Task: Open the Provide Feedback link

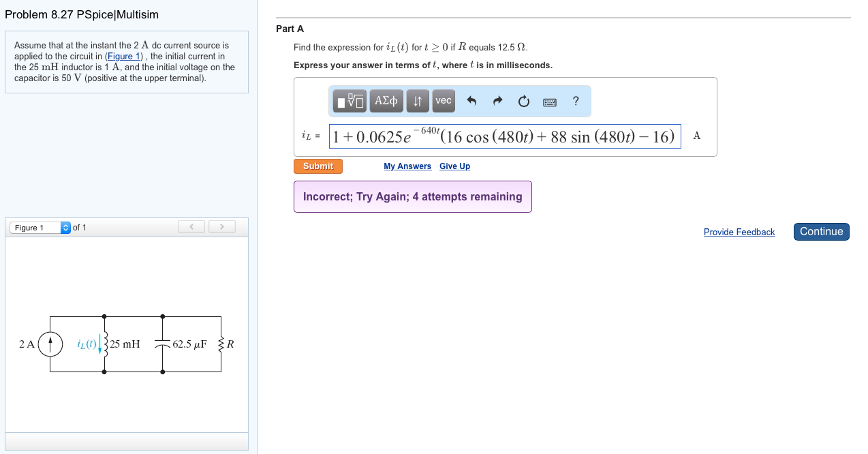Action: click(x=739, y=232)
